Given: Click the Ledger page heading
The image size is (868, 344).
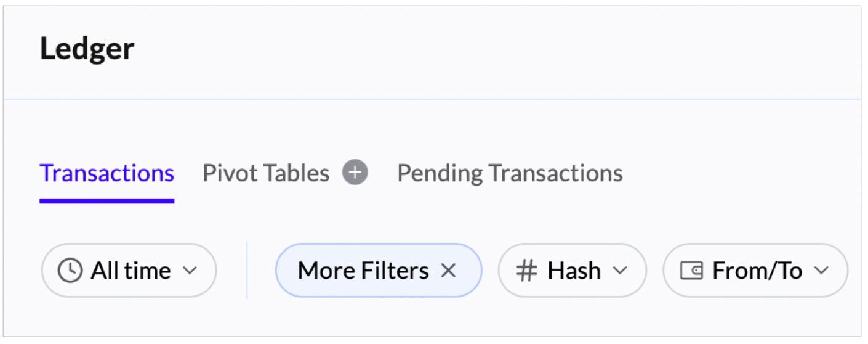Looking at the screenshot, I should point(87,49).
